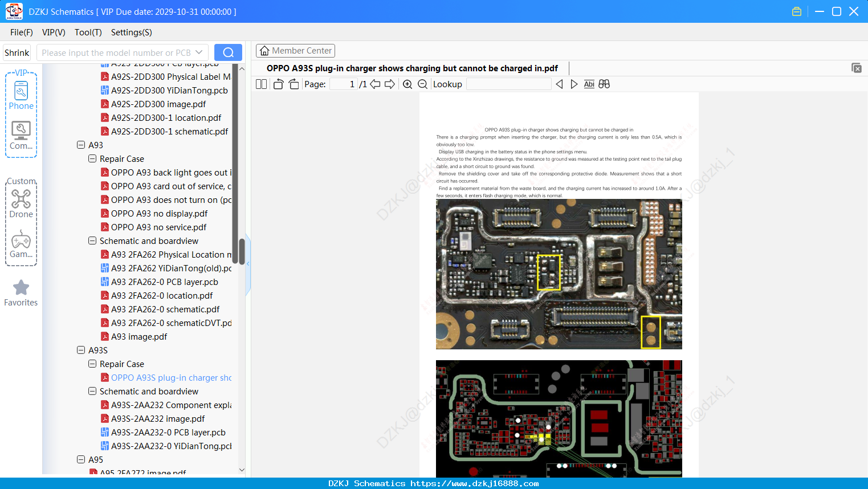Viewport: 868px width, 489px height.
Task: Collapse A93 Schematic and boardview folder
Action: coord(92,241)
